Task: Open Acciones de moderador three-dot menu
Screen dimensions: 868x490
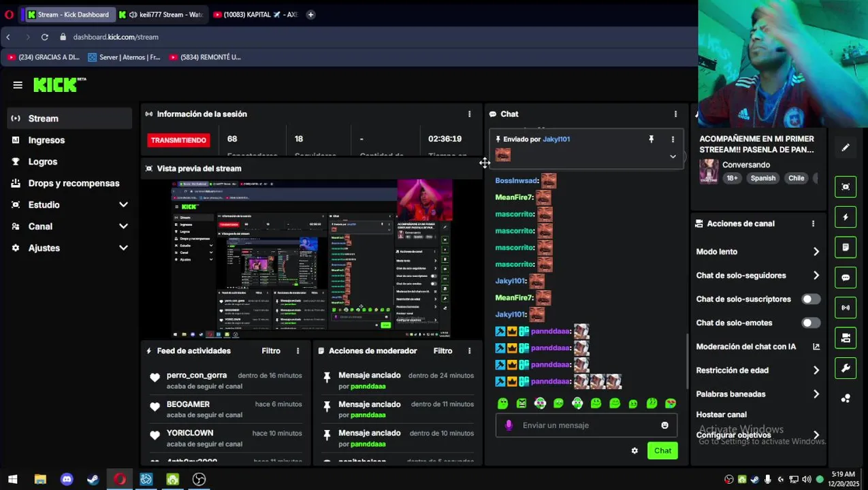Action: (x=469, y=351)
